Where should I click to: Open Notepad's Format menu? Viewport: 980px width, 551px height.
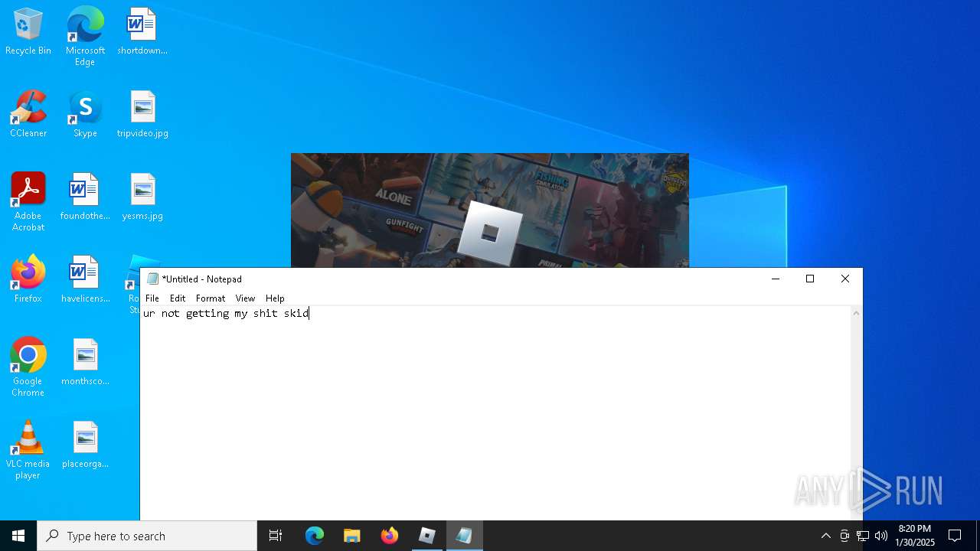pyautogui.click(x=211, y=298)
